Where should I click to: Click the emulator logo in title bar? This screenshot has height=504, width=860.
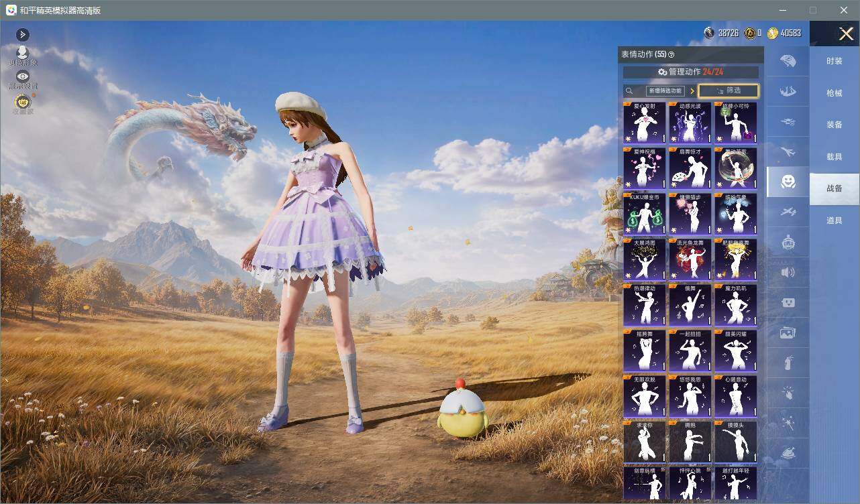click(11, 10)
